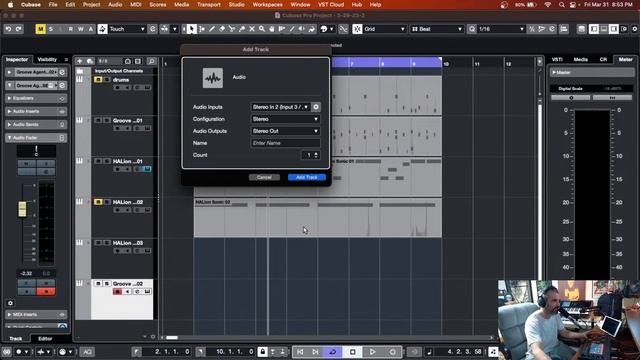
Task: Click the Add Track plus button
Action: 80,61
